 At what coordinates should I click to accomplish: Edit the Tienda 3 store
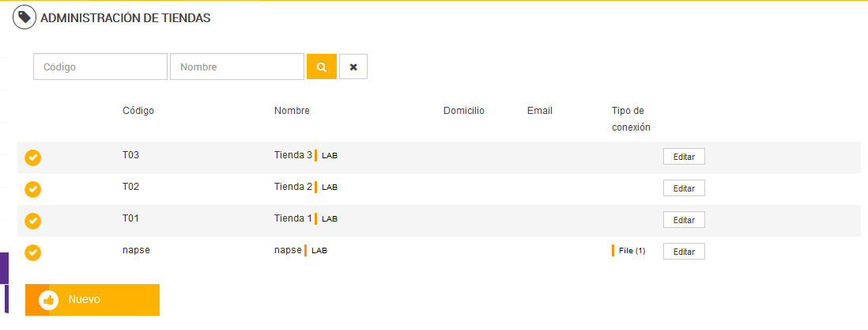[684, 157]
